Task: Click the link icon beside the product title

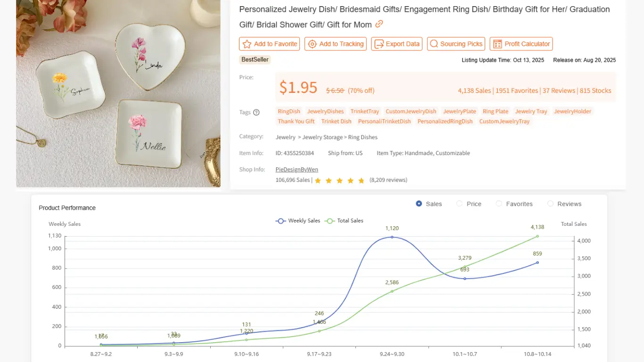Action: pos(380,24)
